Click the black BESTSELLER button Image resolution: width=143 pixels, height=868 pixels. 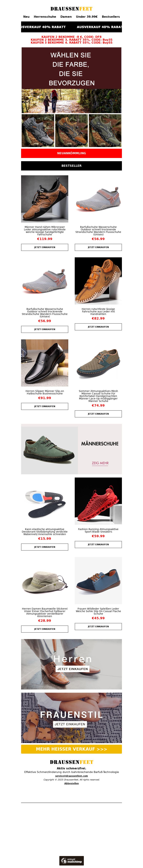pyautogui.click(x=71, y=166)
